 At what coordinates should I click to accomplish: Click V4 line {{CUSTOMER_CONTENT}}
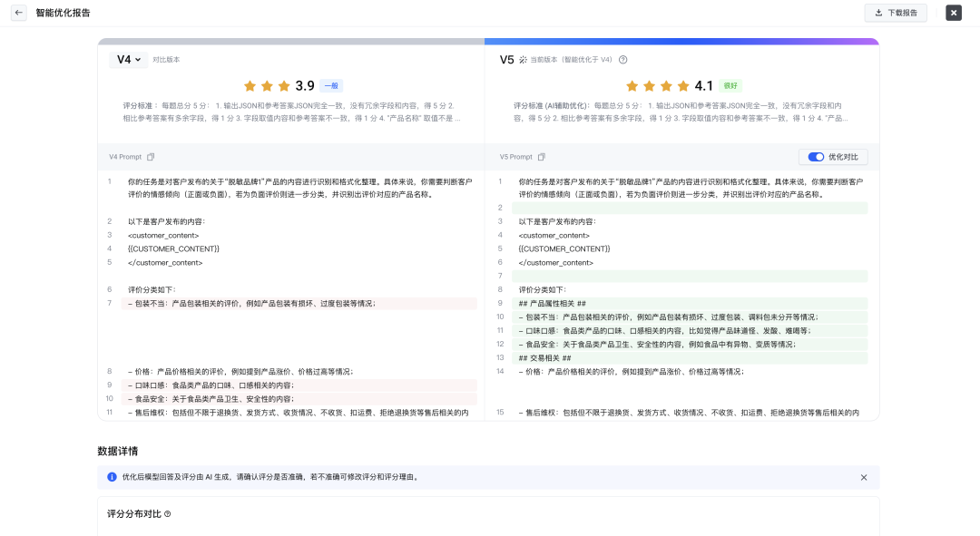(173, 249)
